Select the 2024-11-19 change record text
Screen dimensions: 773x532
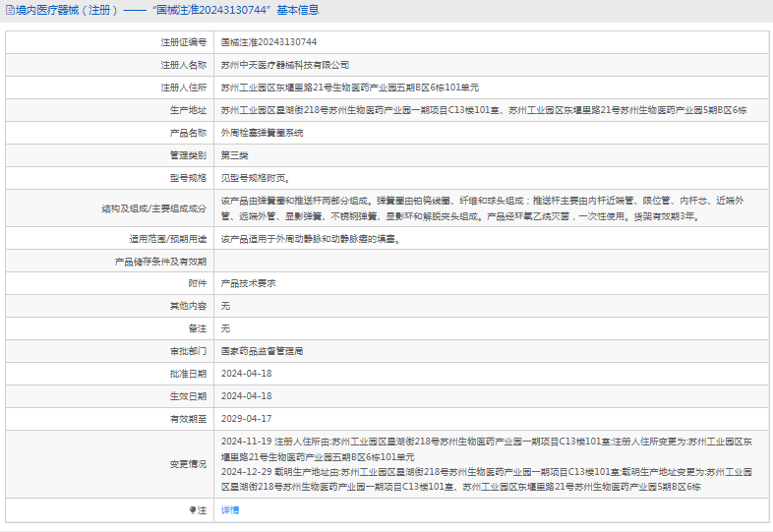pos(487,449)
